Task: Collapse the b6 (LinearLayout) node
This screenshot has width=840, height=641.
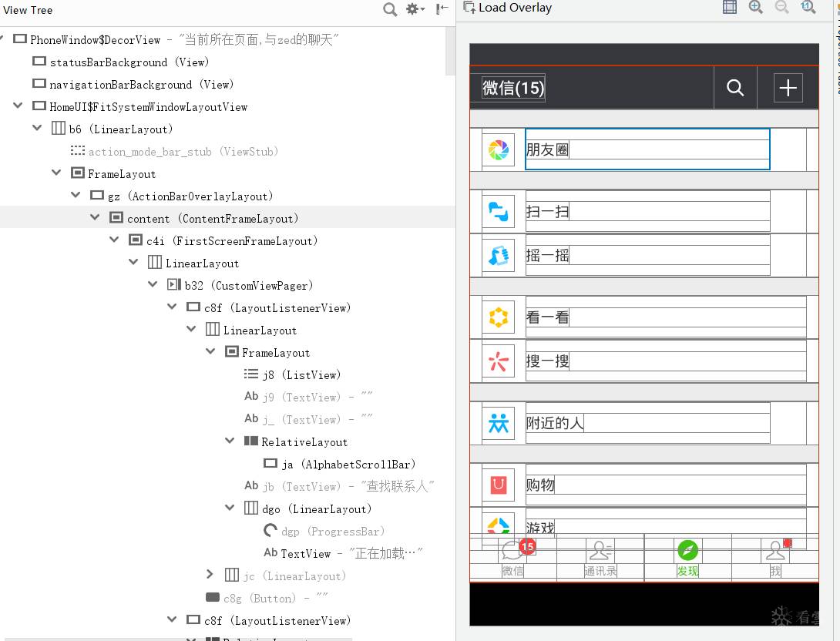Action: 38,129
